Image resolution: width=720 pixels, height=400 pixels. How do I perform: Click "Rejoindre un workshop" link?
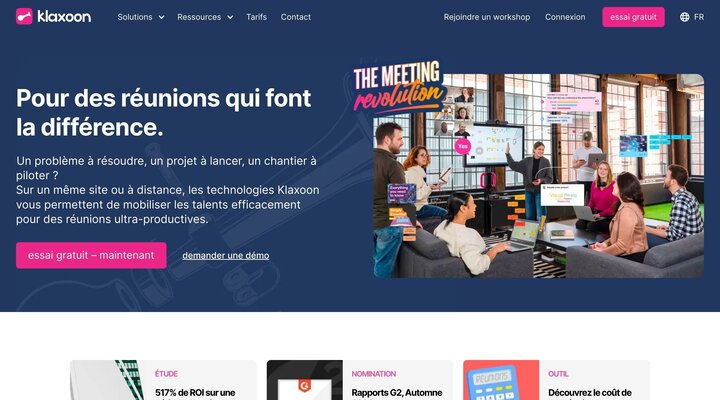487,17
